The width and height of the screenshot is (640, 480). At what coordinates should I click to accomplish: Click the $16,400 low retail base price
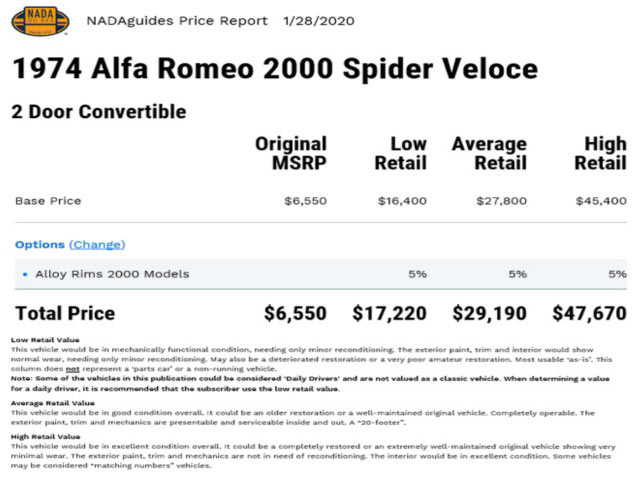coord(402,201)
